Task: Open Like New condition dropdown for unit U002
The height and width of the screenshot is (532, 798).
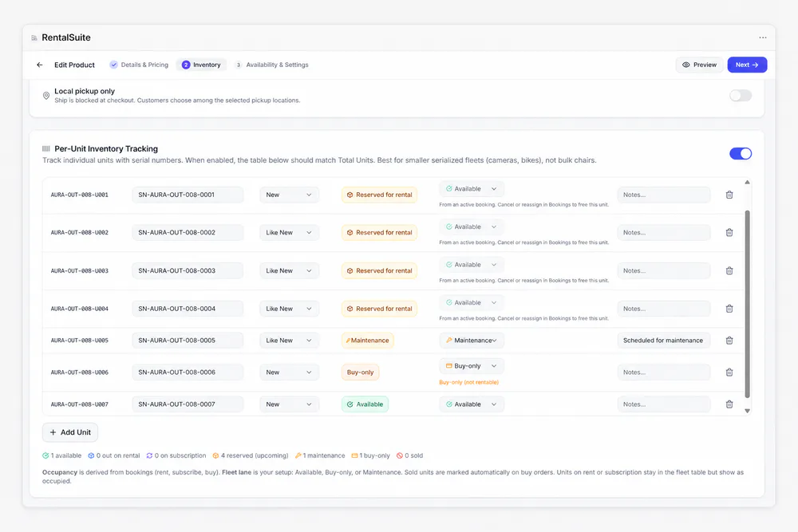Action: (289, 232)
